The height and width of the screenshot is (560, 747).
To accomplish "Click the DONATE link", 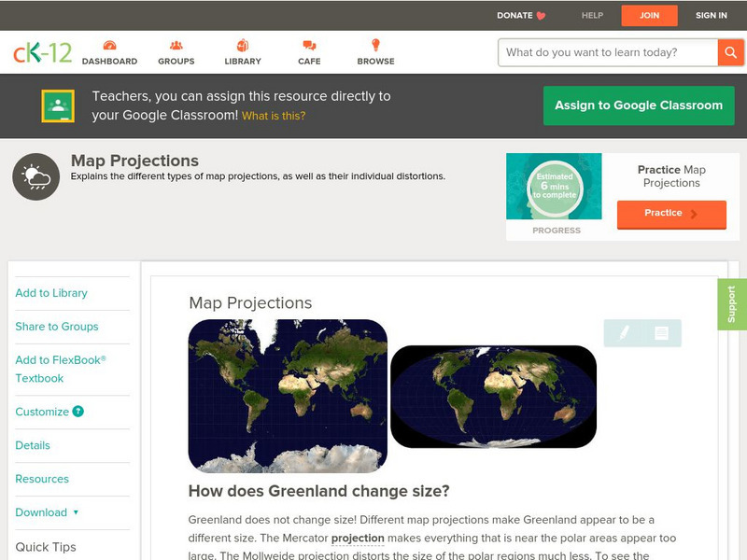I will coord(514,15).
